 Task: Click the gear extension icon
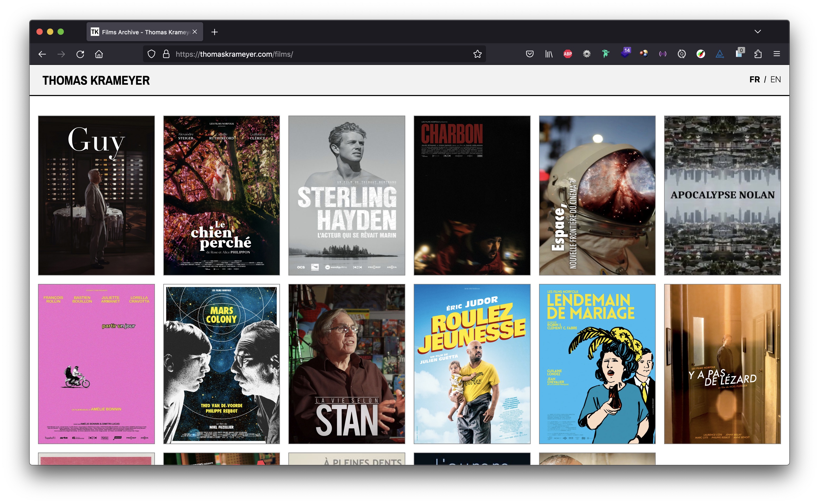(x=587, y=54)
